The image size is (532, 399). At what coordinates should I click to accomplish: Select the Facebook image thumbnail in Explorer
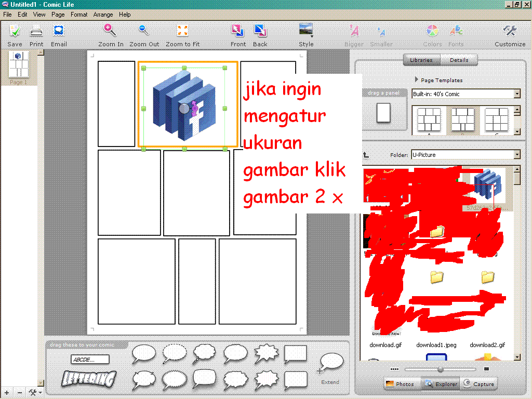coord(487,184)
